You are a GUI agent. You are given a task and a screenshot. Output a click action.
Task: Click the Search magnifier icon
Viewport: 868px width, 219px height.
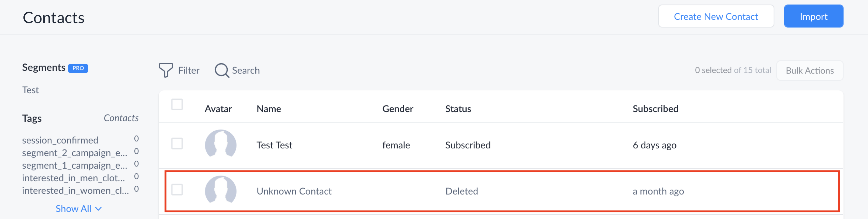click(x=222, y=70)
